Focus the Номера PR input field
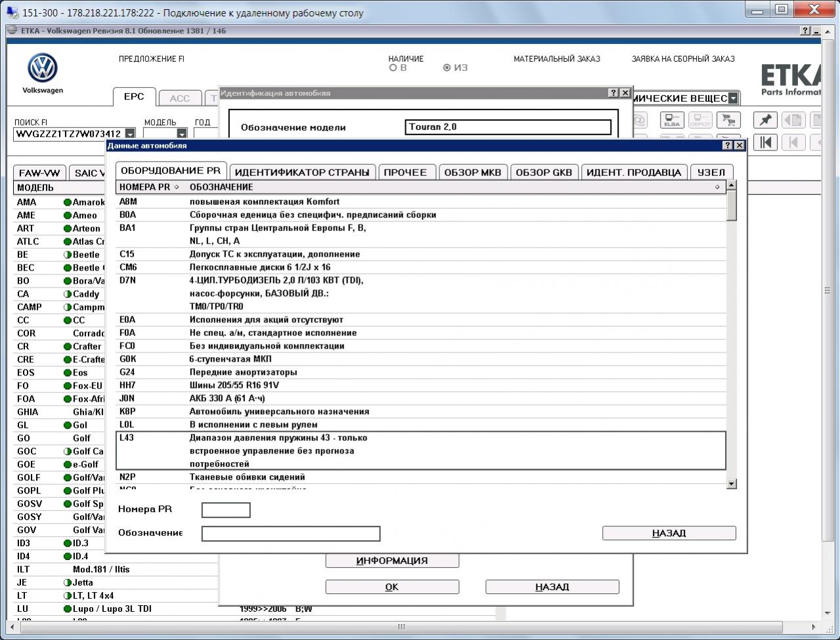 point(226,510)
